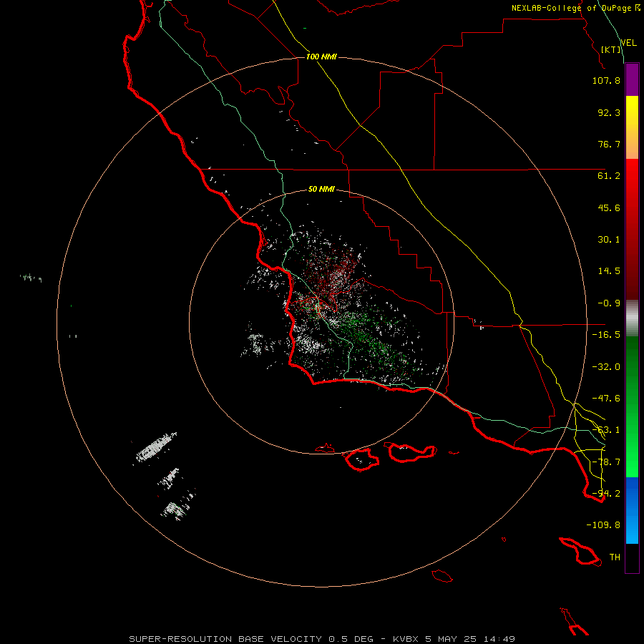Click the -16.5 velocity scale value
644x644 pixels.
[606, 335]
